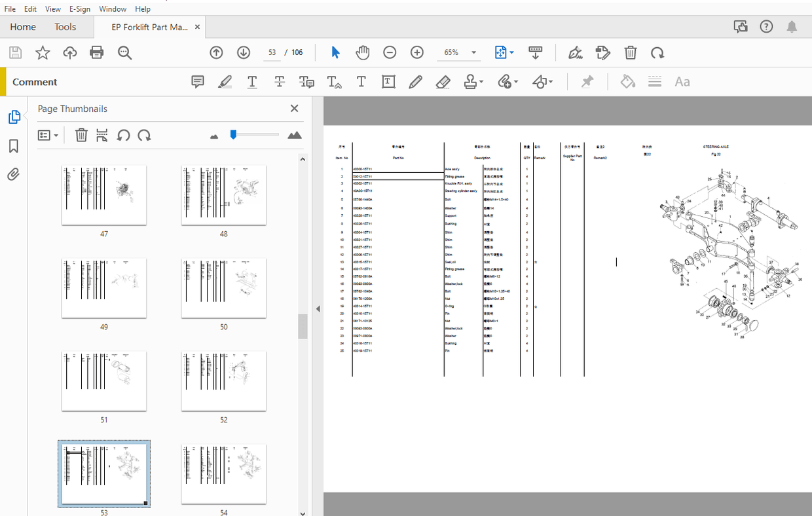Image resolution: width=812 pixels, height=516 pixels.
Task: Open the Bookmarks panel
Action: [x=14, y=145]
